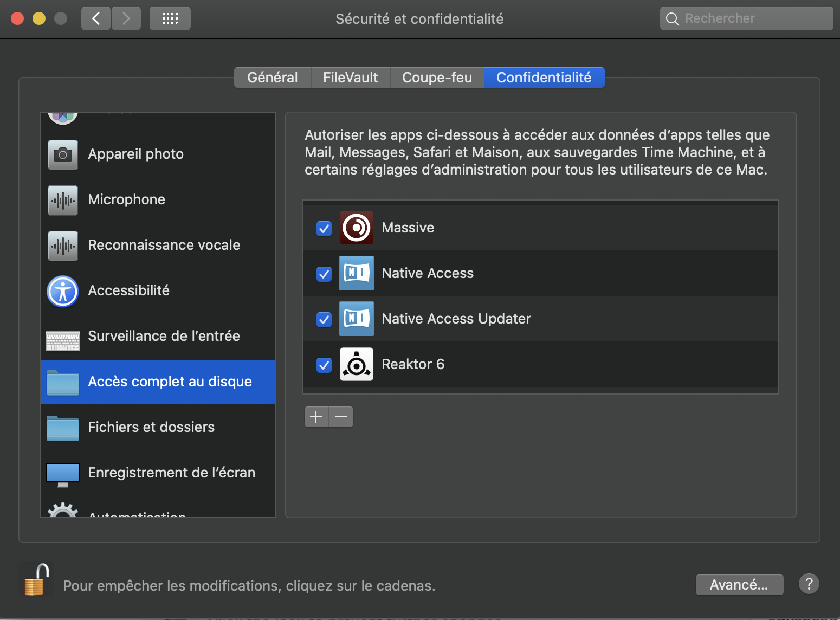Select the Native Access row label
Screen dimensions: 840x620
tap(428, 273)
